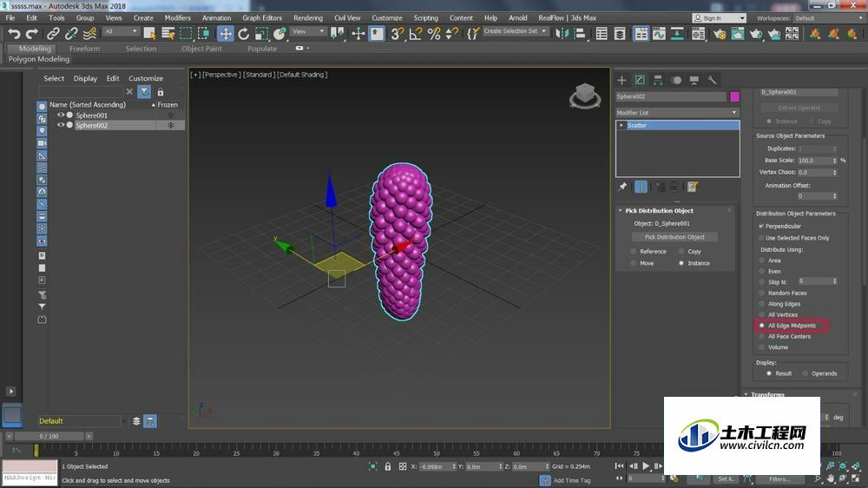Toggle the 3D Snaps icon
The image size is (868, 488).
397,34
